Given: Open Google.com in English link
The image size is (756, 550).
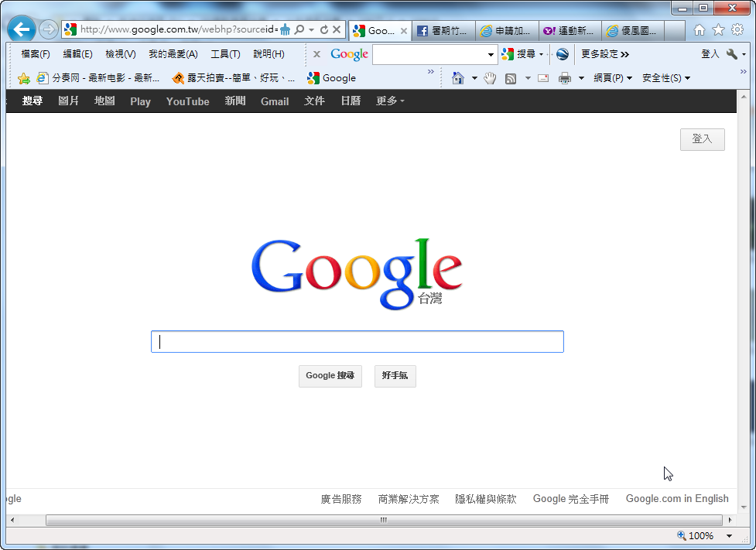Looking at the screenshot, I should pyautogui.click(x=677, y=499).
